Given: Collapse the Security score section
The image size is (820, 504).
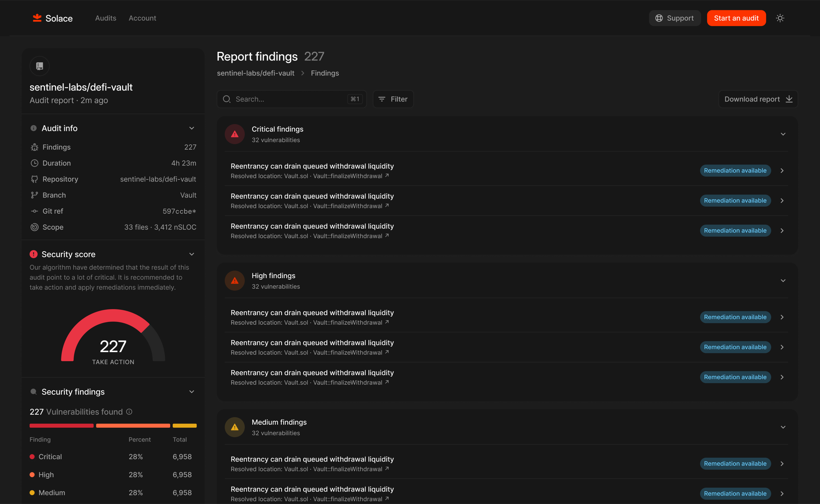Looking at the screenshot, I should click(192, 254).
